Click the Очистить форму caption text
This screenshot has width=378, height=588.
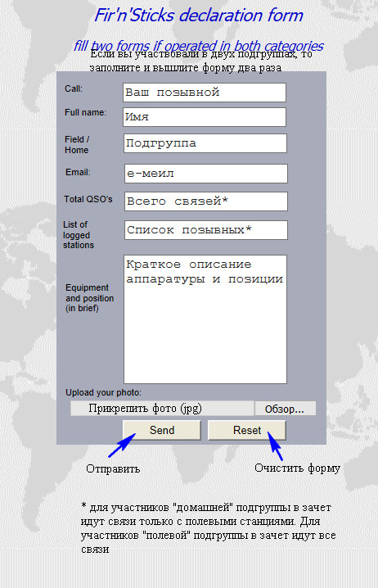[298, 468]
